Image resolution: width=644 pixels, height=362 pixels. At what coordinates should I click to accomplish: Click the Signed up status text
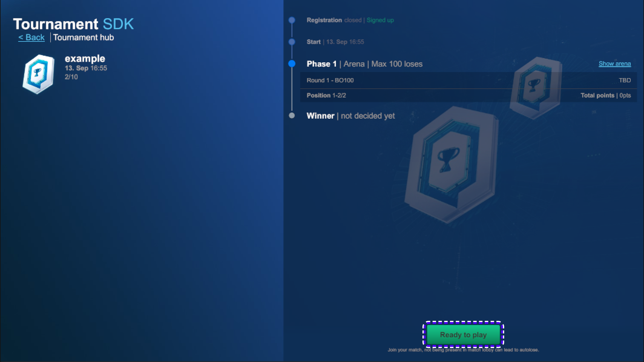(x=380, y=20)
